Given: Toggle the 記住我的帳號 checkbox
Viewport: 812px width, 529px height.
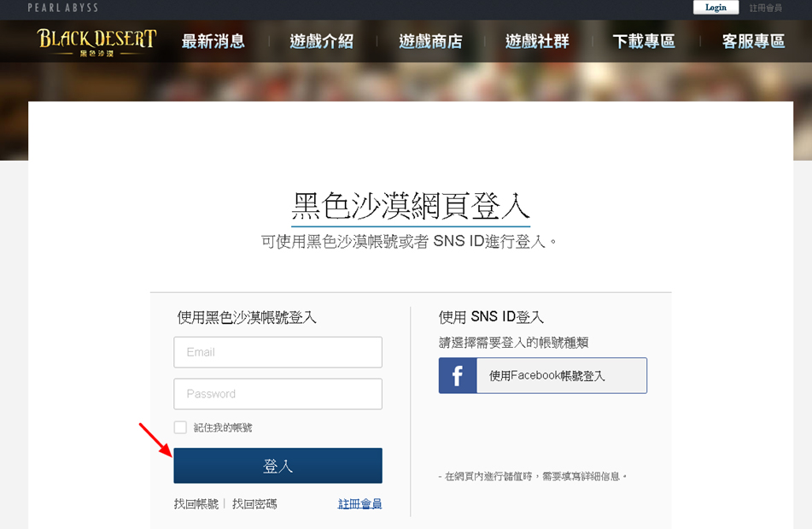Looking at the screenshot, I should coord(180,427).
